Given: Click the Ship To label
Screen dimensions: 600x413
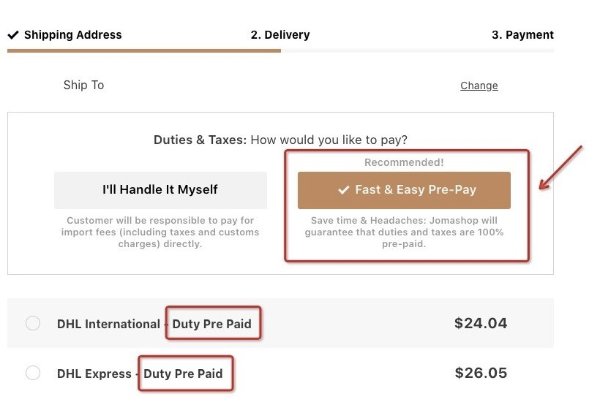Looking at the screenshot, I should tap(83, 85).
